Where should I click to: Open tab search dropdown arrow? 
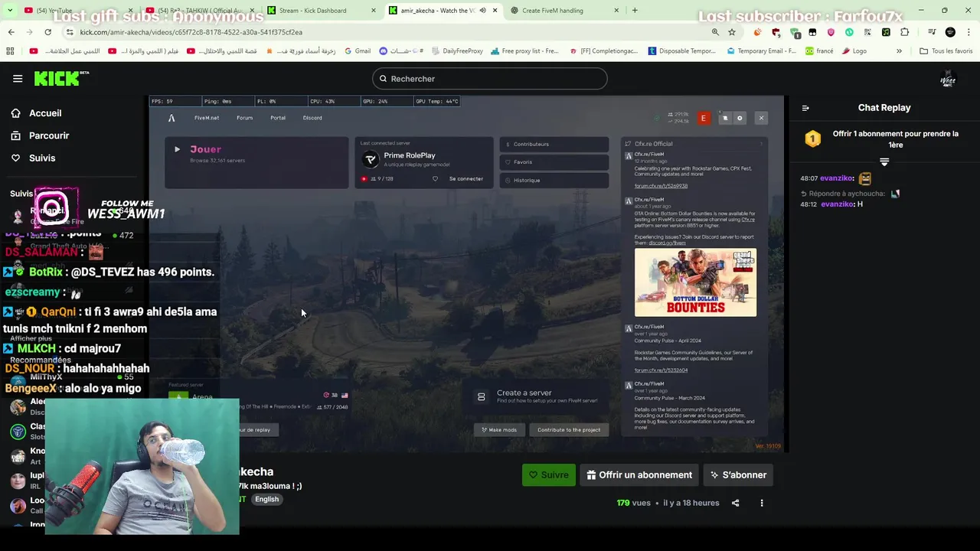coord(9,11)
